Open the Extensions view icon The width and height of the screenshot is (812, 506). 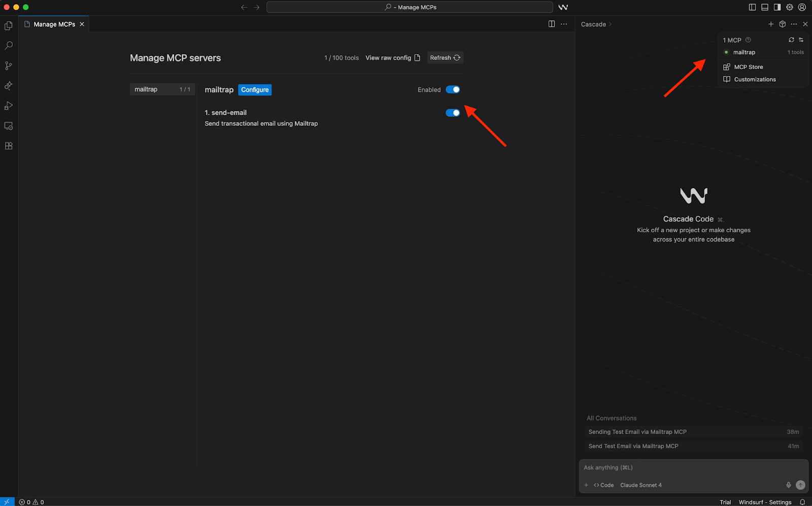pos(9,146)
